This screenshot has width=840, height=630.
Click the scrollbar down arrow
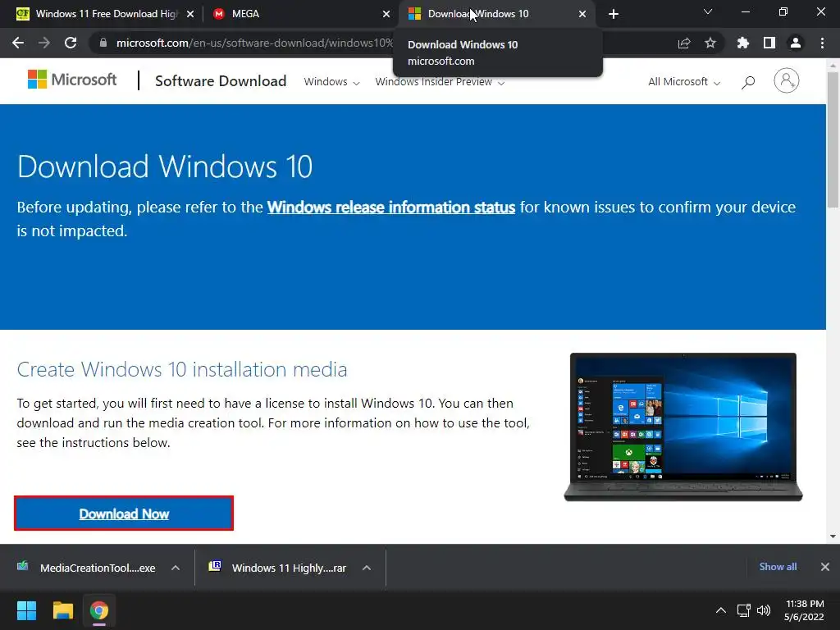point(833,536)
